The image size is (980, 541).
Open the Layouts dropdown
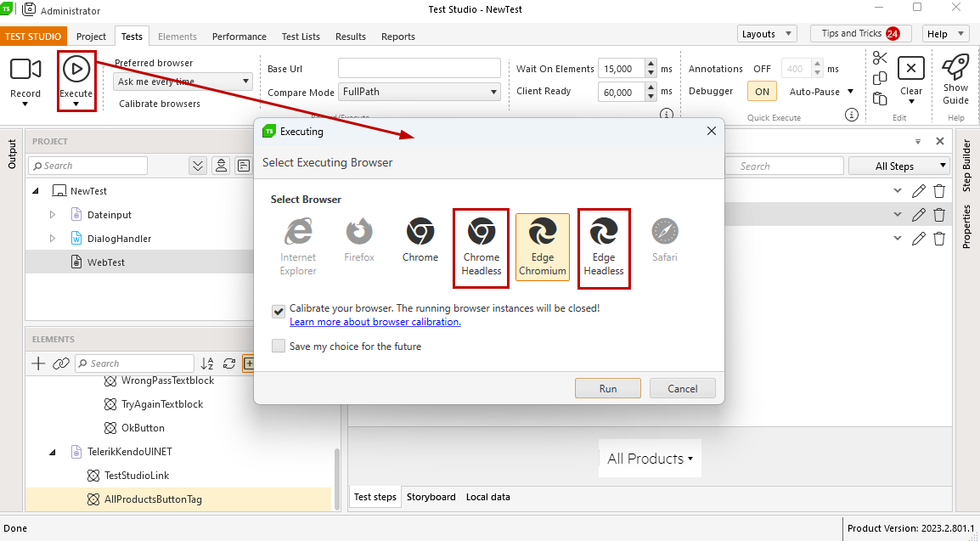coord(767,34)
